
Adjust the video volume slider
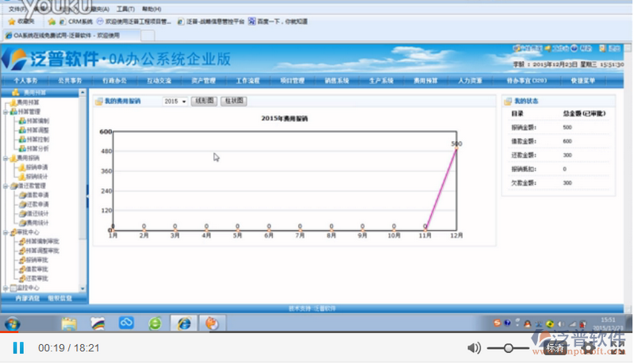point(508,348)
